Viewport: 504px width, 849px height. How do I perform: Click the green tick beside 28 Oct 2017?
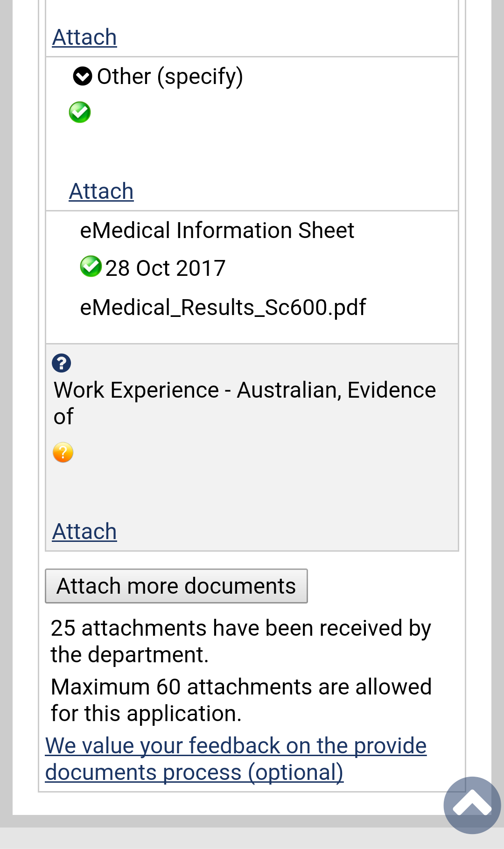pos(91,267)
